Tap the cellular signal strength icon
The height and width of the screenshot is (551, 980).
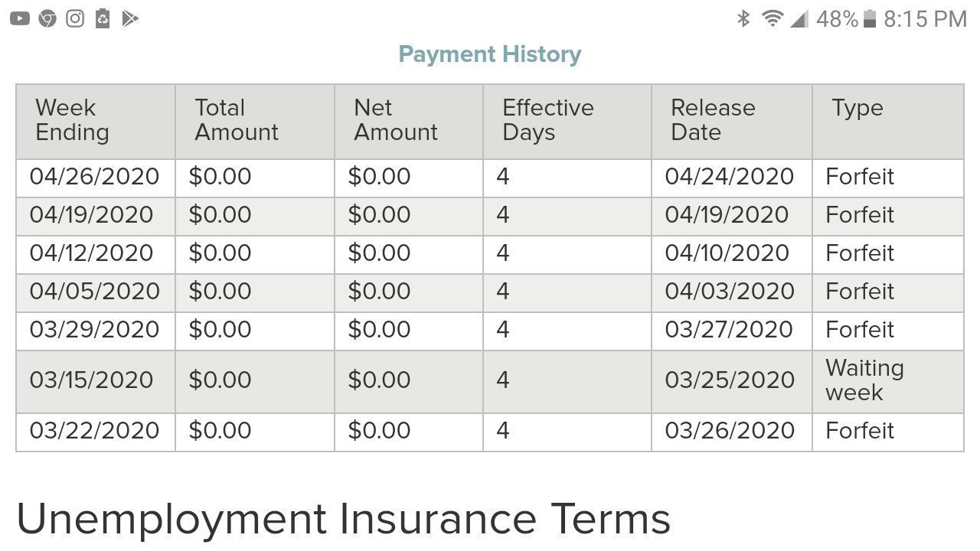[799, 18]
